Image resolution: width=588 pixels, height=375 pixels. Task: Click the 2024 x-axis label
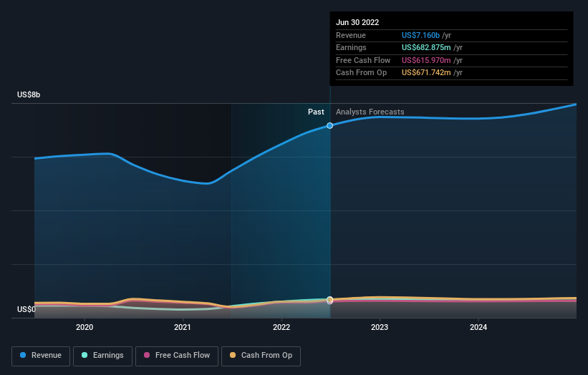click(478, 327)
